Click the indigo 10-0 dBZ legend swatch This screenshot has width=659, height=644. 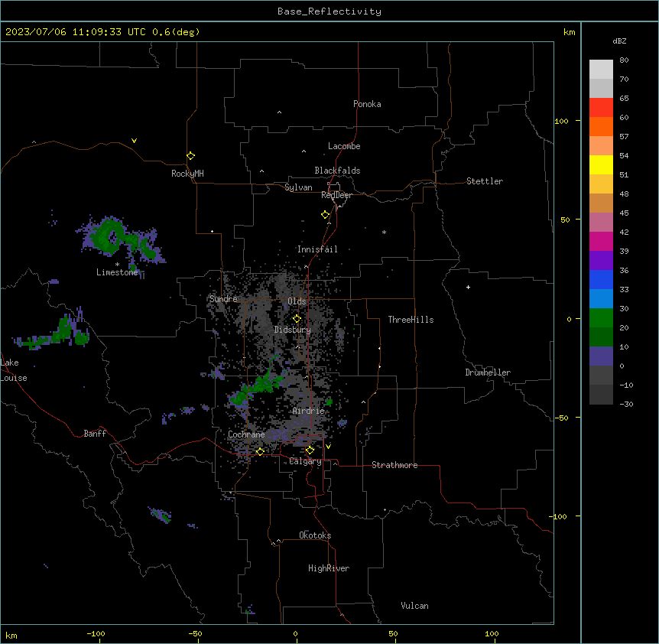pos(601,356)
